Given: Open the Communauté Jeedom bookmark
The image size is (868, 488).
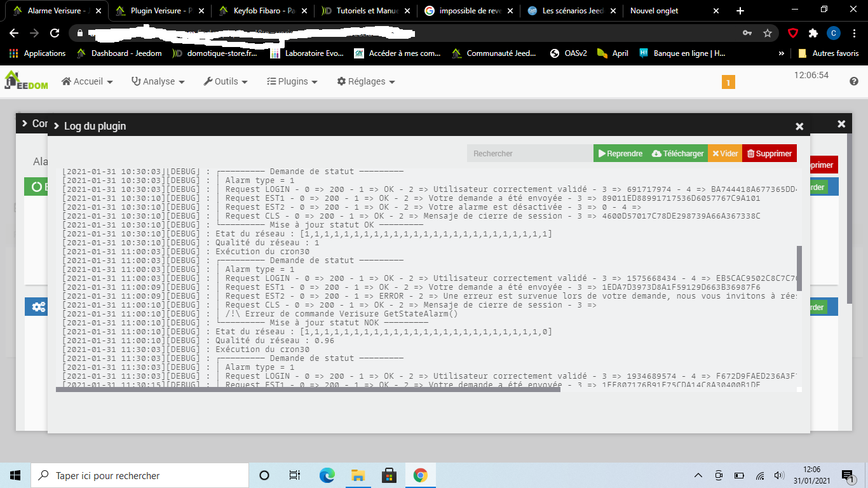Looking at the screenshot, I should tap(494, 53).
